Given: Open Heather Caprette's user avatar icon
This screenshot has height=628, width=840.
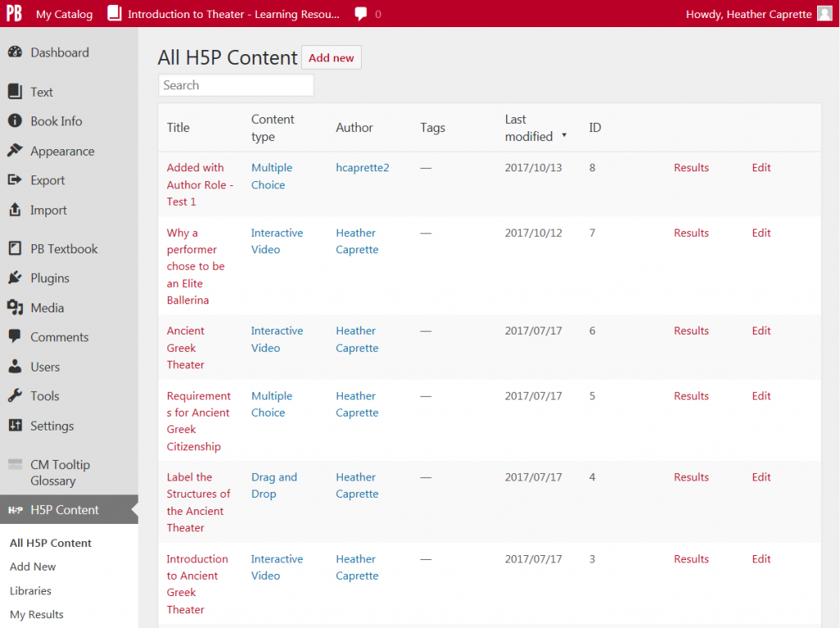Looking at the screenshot, I should [824, 13].
